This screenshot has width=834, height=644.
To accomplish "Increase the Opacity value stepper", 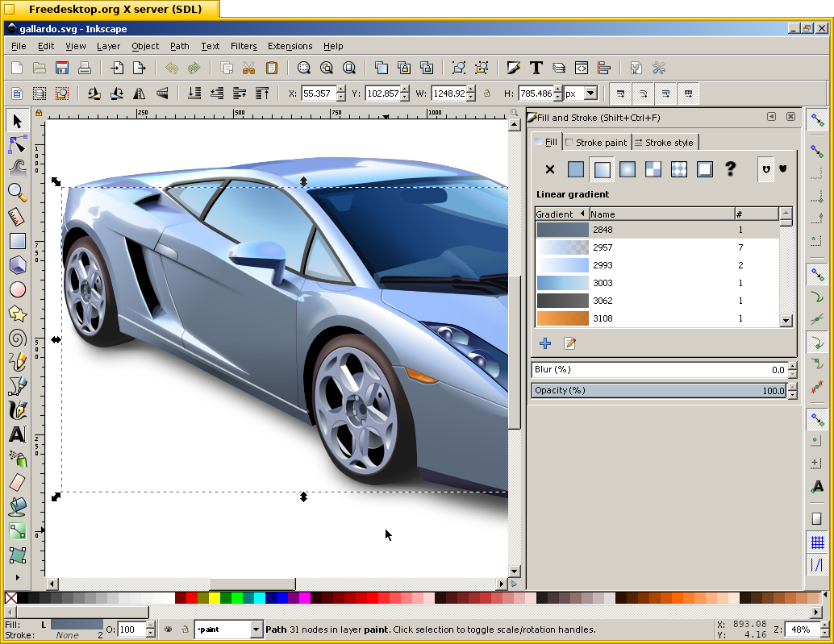I will point(793,387).
